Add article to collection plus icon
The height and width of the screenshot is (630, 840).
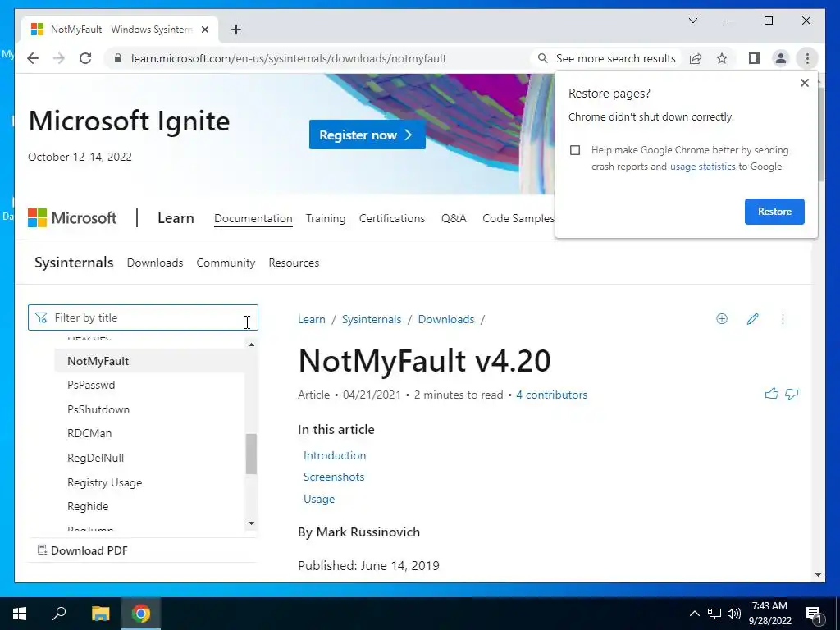tap(722, 319)
